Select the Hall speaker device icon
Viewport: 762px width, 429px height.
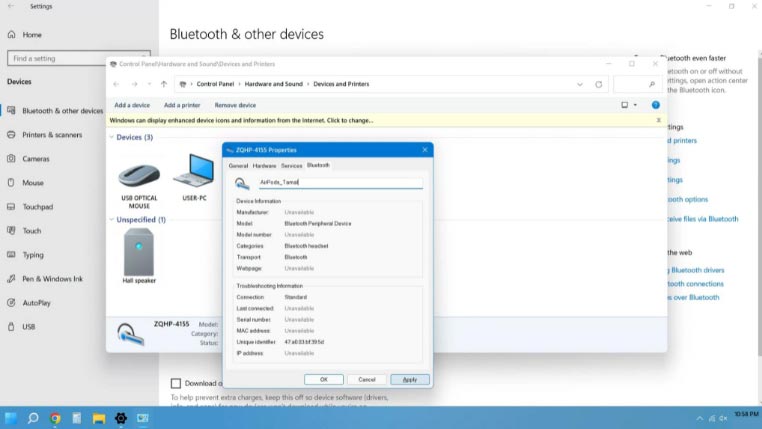[x=139, y=252]
